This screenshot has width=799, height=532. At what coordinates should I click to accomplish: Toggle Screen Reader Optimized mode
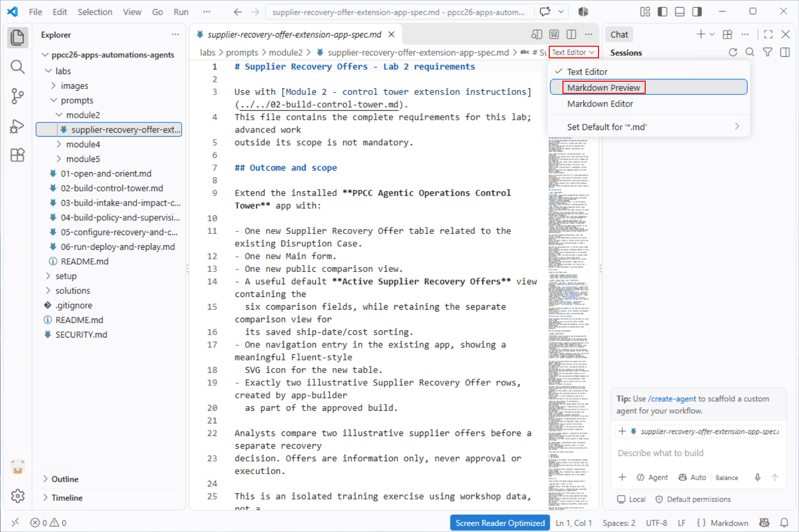tap(500, 523)
